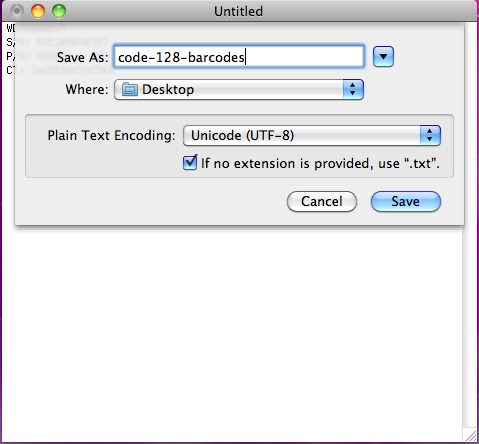This screenshot has height=444, width=479.
Task: Click the orange minimize window button
Action: coord(38,11)
